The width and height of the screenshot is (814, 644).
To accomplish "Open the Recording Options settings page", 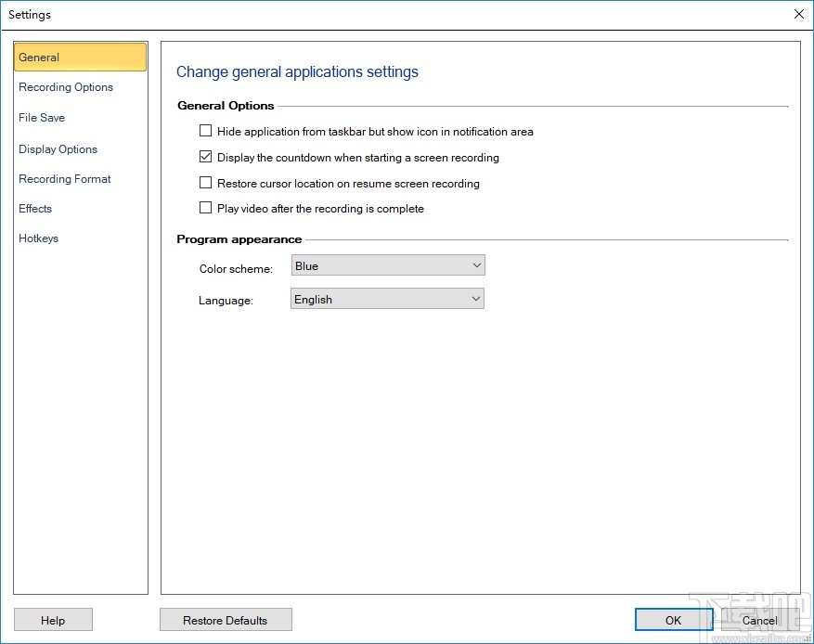I will click(x=65, y=87).
